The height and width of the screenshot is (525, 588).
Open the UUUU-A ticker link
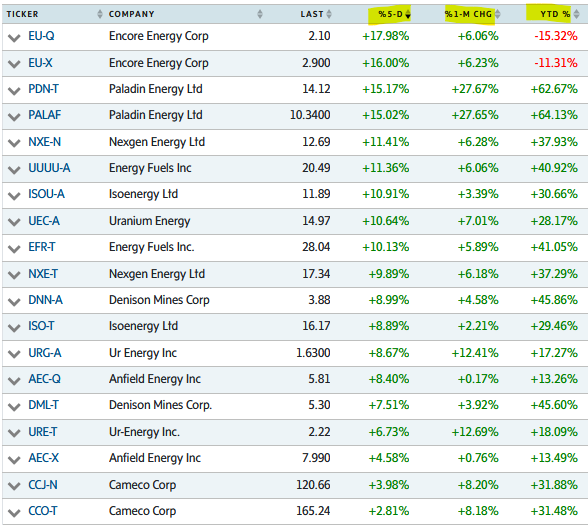coord(50,168)
